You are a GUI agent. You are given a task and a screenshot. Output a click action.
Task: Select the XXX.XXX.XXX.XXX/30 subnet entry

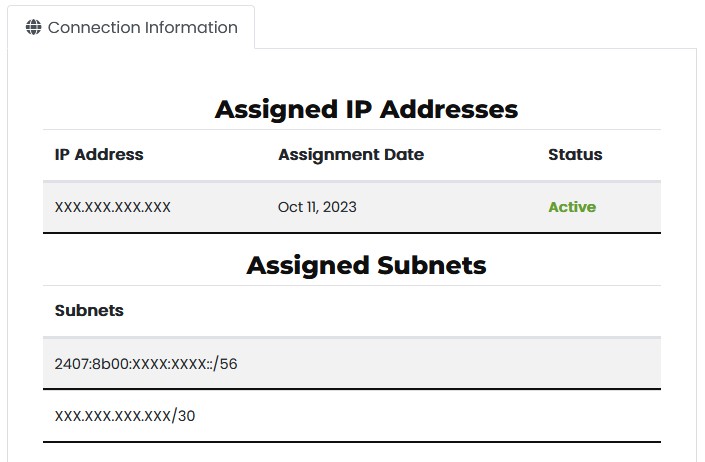(x=125, y=415)
